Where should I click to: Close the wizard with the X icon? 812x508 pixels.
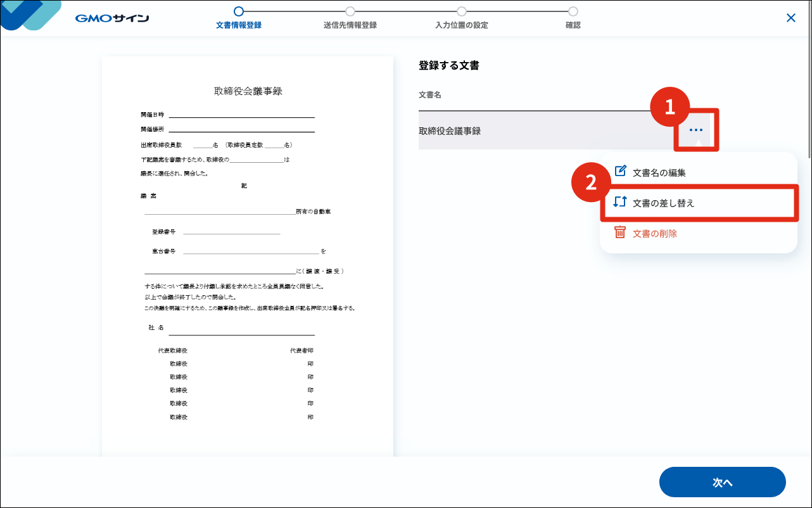pos(790,18)
